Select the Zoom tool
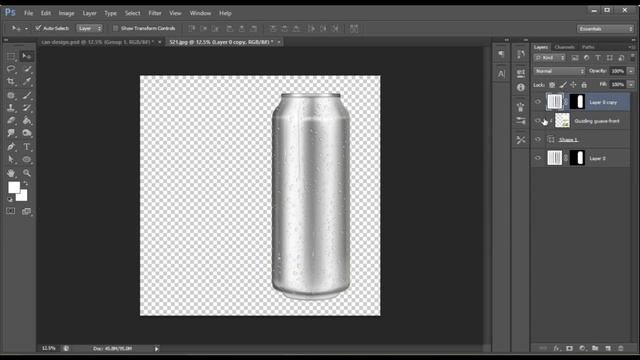Image resolution: width=640 pixels, height=360 pixels. [x=27, y=173]
